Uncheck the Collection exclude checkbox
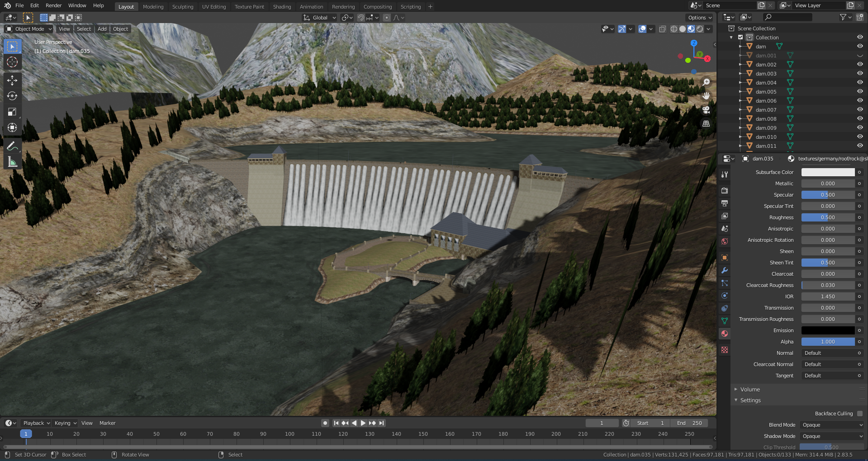This screenshot has width=868, height=461. [740, 38]
